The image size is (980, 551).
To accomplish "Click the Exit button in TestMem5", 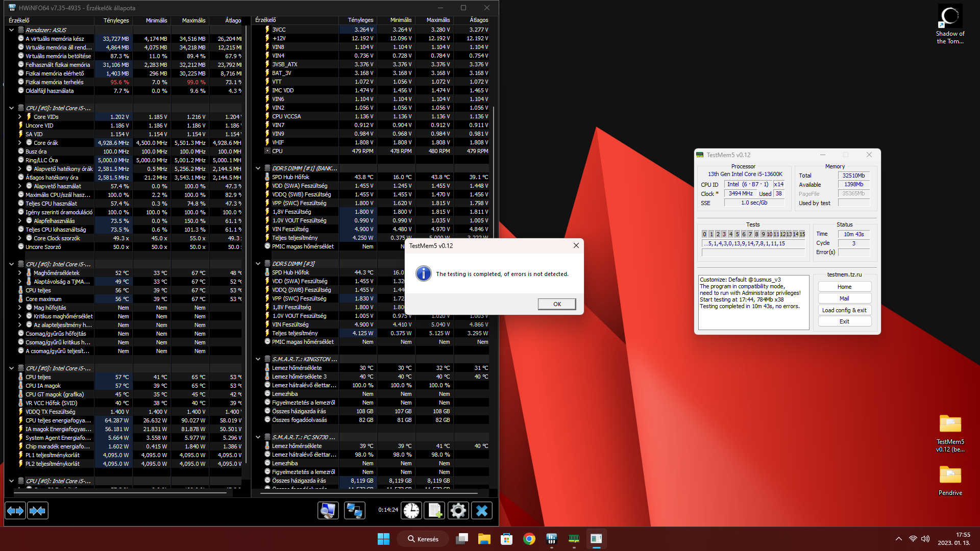I will click(x=844, y=321).
